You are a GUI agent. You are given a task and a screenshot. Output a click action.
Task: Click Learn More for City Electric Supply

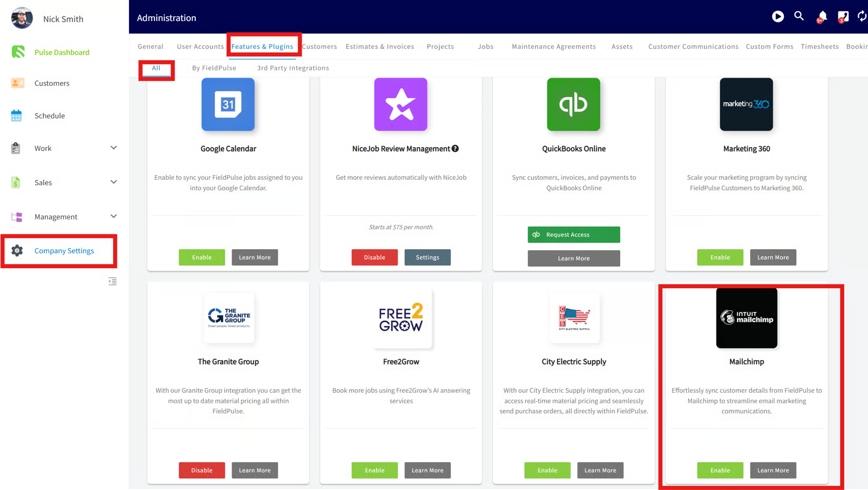(600, 470)
